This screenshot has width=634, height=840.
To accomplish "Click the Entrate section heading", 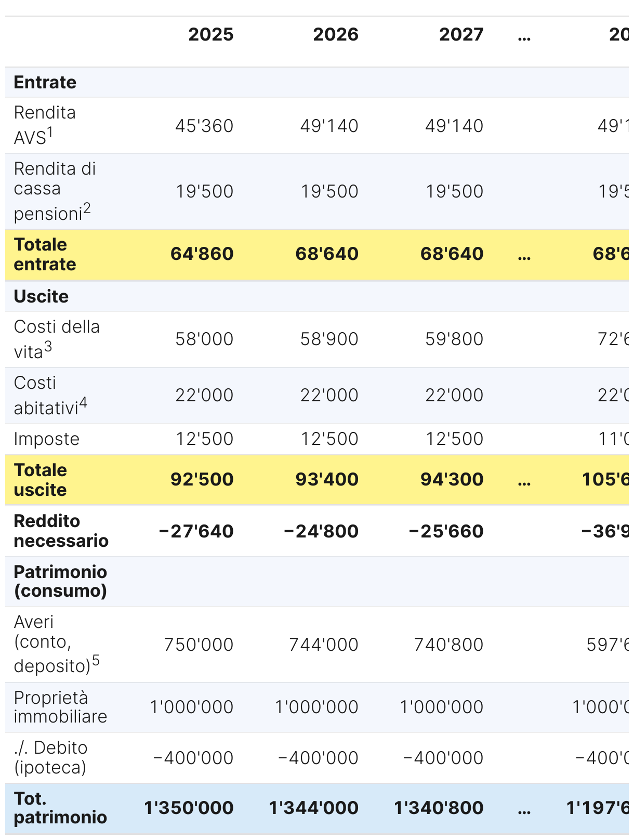I will (45, 83).
